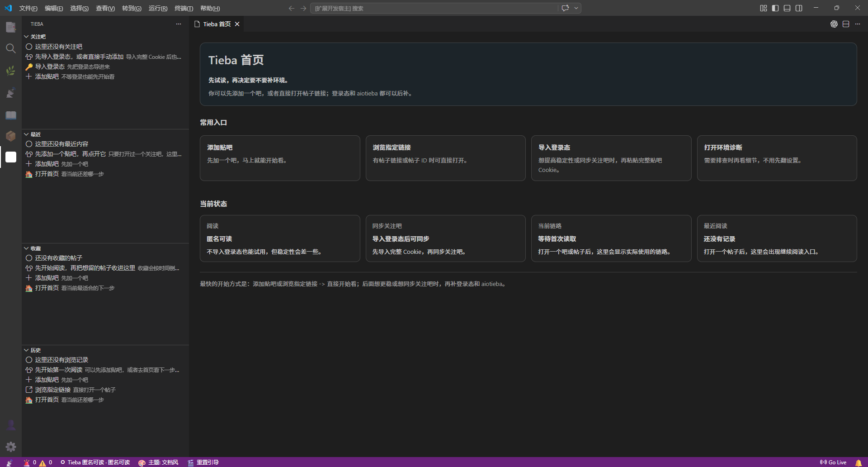Image resolution: width=868 pixels, height=467 pixels.
Task: Open the 转到(G) menu
Action: coord(132,8)
